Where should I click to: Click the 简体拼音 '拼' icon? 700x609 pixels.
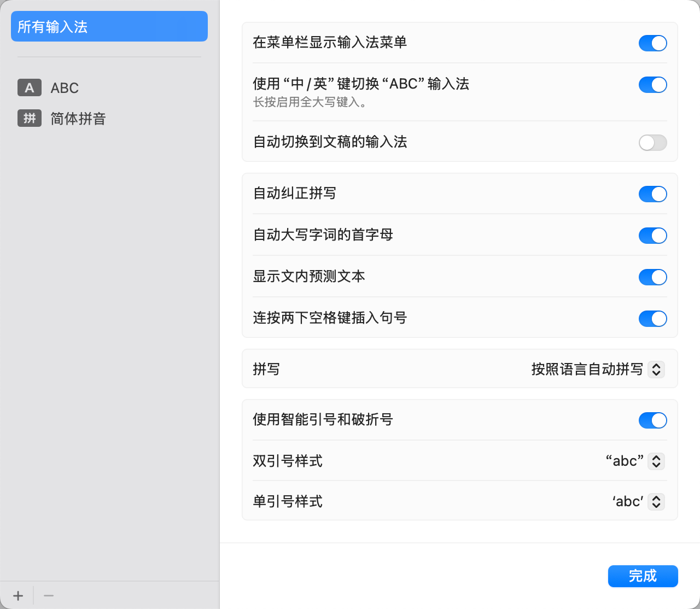30,118
